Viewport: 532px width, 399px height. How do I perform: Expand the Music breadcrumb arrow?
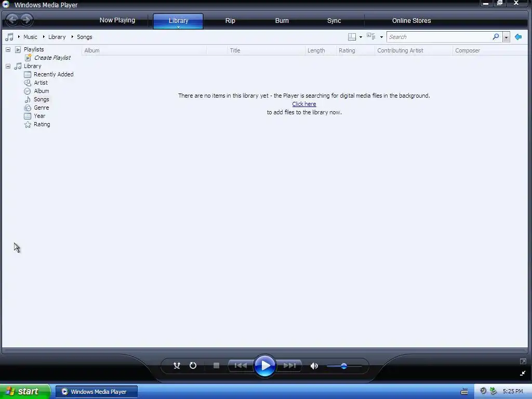19,37
